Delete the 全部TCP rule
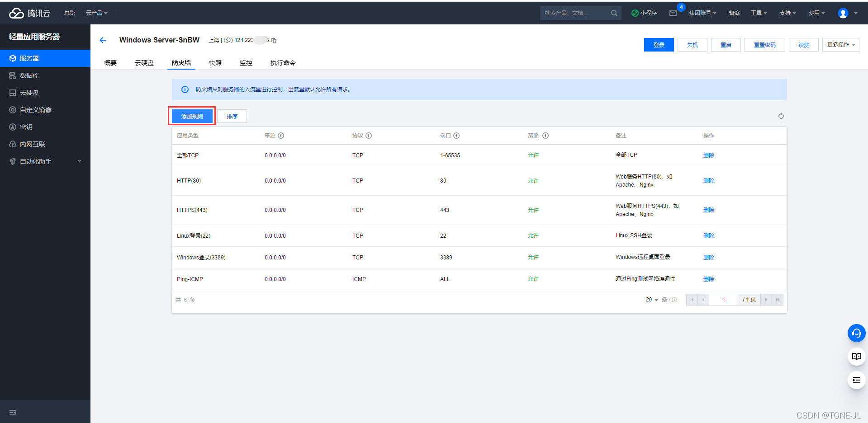Screen dimensions: 868x423 [x=709, y=155]
